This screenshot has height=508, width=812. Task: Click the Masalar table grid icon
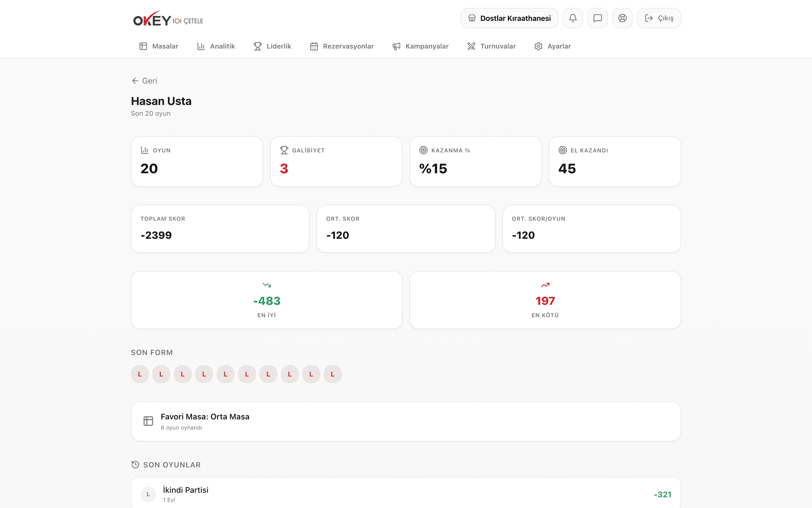click(143, 46)
